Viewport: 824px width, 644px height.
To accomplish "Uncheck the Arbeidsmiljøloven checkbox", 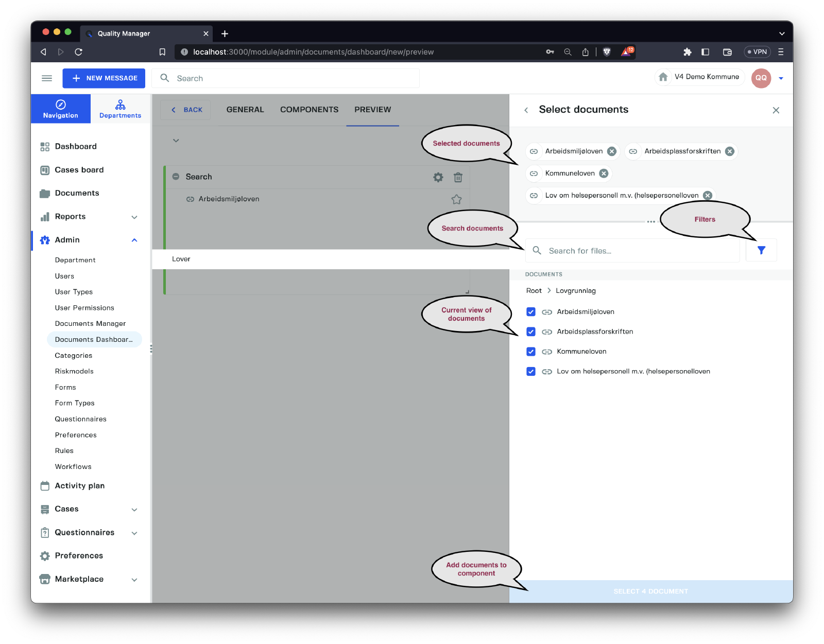I will [x=531, y=312].
